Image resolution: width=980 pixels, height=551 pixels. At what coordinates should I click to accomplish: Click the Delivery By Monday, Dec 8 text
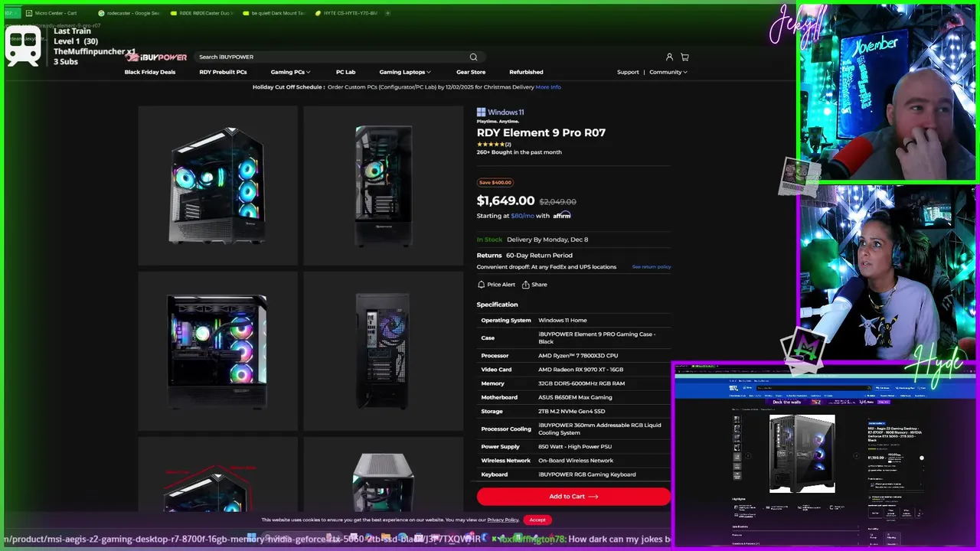(x=547, y=240)
